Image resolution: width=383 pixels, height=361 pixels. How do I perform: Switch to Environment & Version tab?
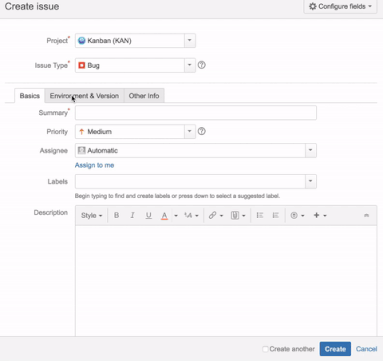[x=84, y=96]
